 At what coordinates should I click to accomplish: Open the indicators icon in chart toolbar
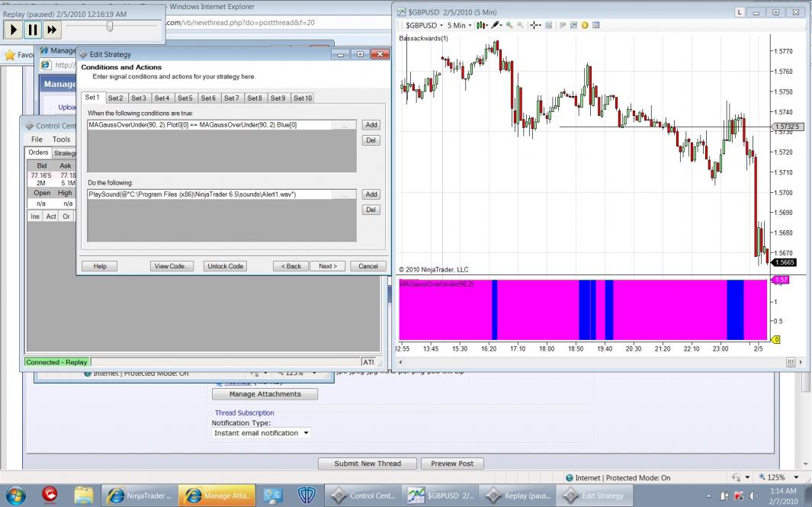point(574,25)
